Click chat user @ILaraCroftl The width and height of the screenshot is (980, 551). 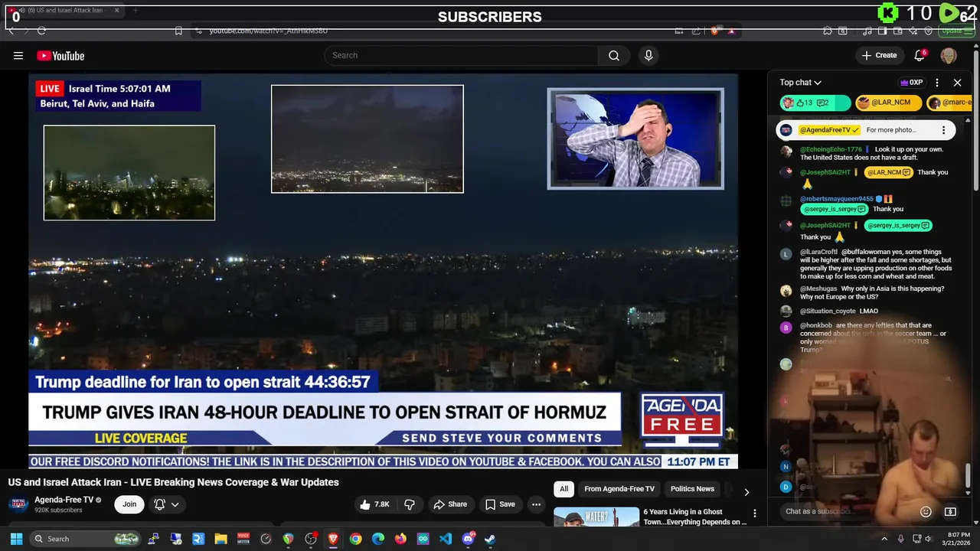pos(818,252)
